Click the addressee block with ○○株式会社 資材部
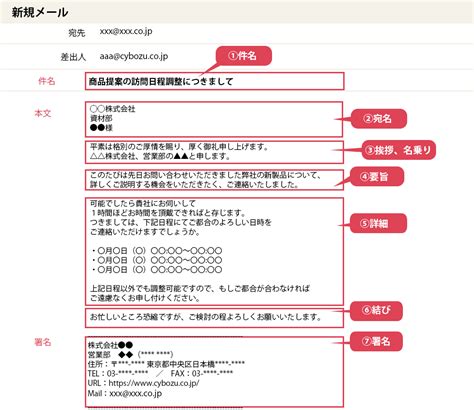 coord(214,119)
